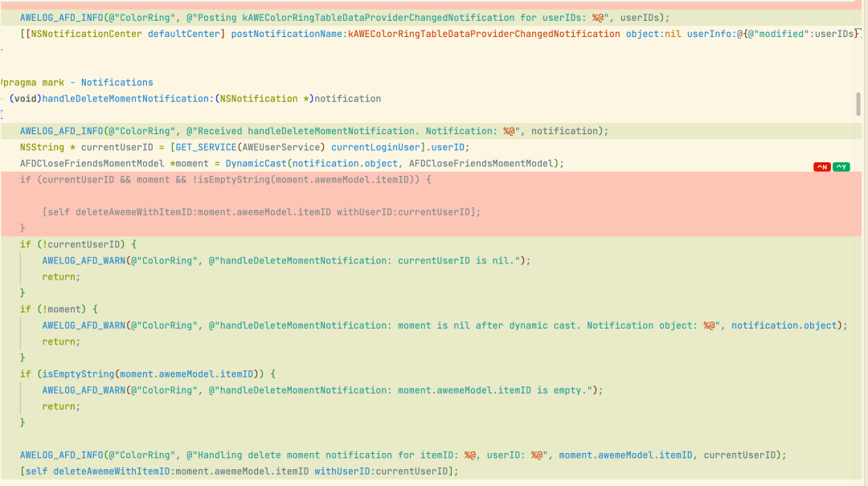This screenshot has width=868, height=486.
Task: Click the vertical scrollbar thumb
Action: 858,104
